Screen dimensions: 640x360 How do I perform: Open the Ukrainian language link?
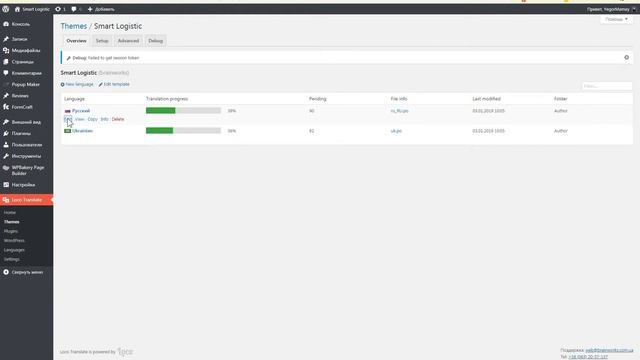(82, 131)
